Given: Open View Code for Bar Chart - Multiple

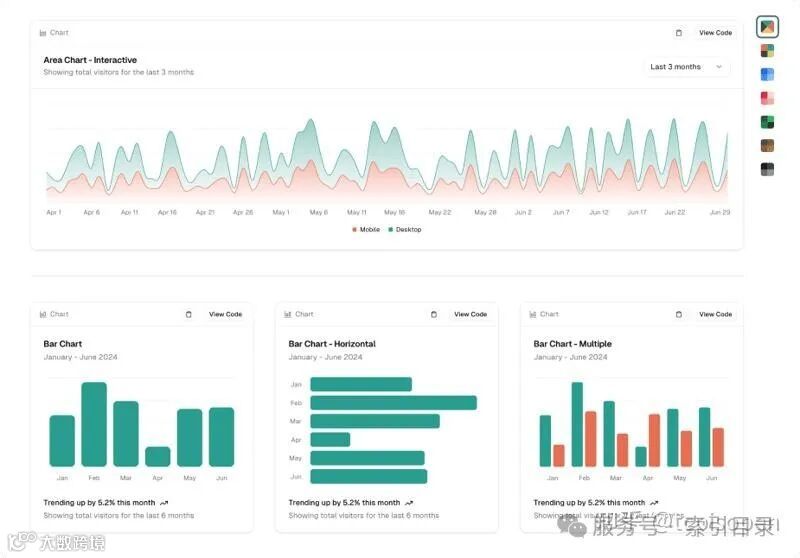Looking at the screenshot, I should pyautogui.click(x=715, y=314).
